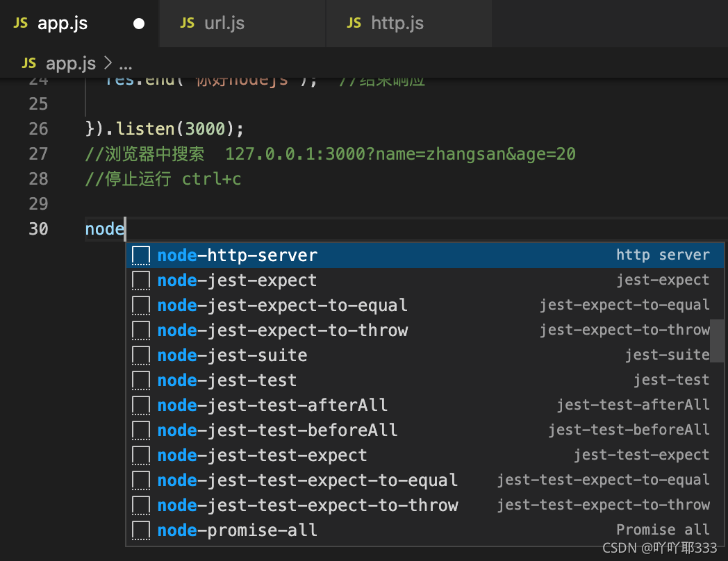Click the JS icon on http.js tab

tap(354, 23)
